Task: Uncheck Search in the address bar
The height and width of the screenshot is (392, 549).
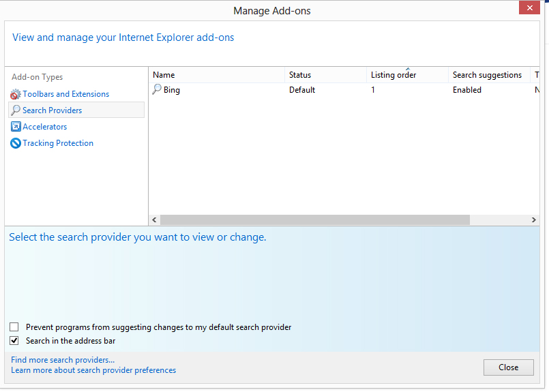Action: point(14,341)
